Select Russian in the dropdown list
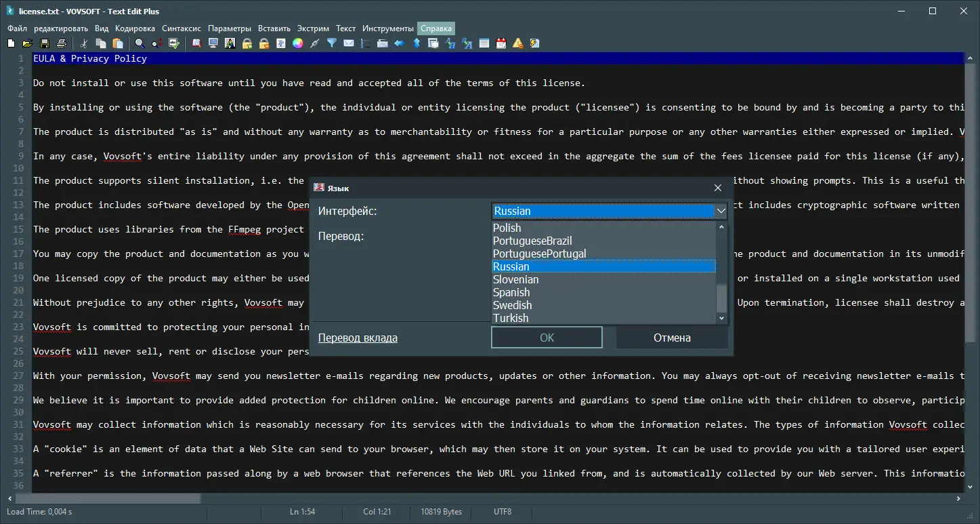 [x=603, y=266]
